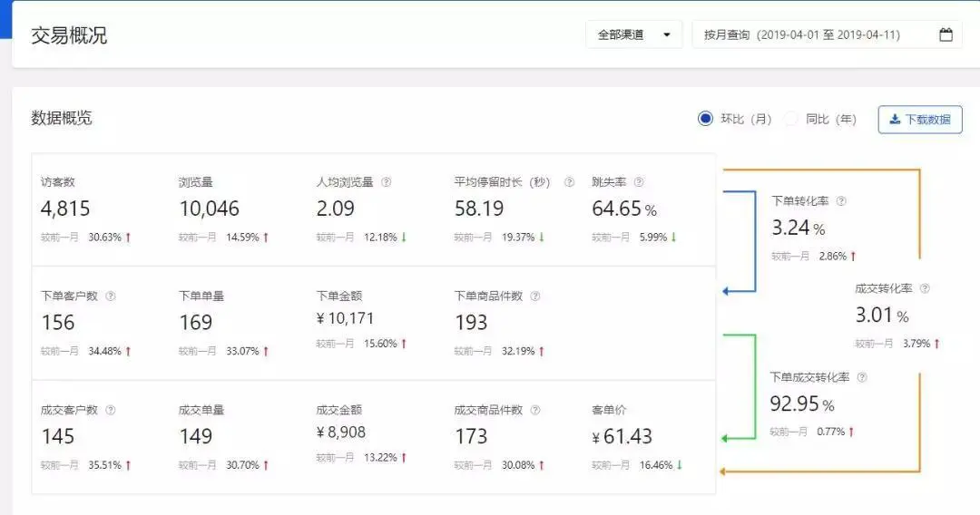This screenshot has width=980, height=515.
Task: Click the 浏览量 value 10,046
Action: tap(209, 209)
